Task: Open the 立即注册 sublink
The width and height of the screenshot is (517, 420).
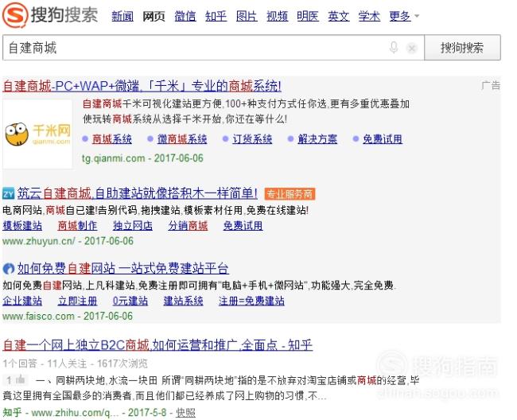Action: 77,301
